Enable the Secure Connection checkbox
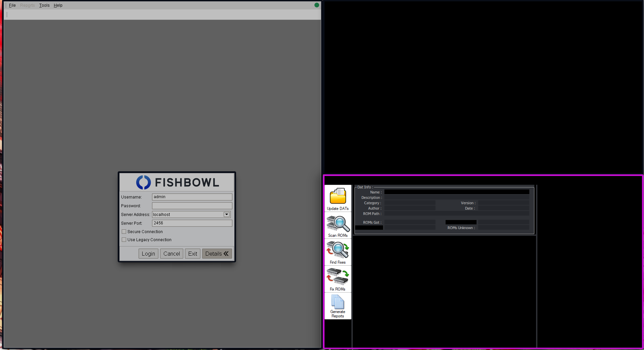Screen dimensions: 644x350 click(x=124, y=232)
